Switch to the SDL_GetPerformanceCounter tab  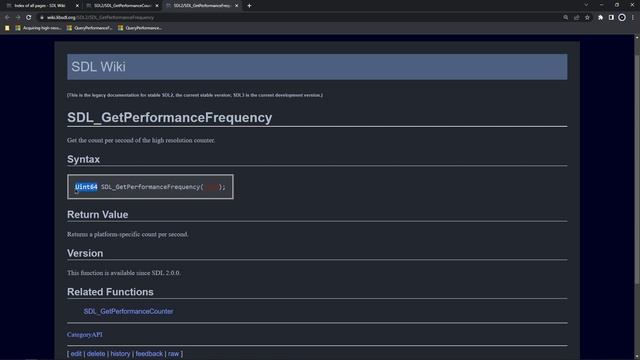(122, 6)
